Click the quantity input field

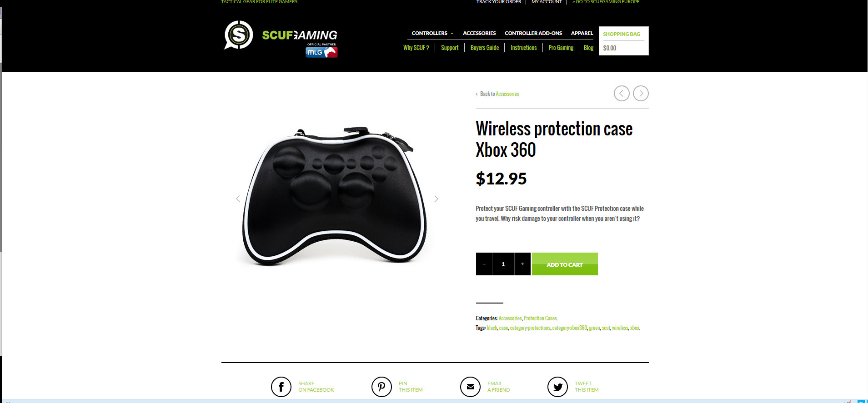(x=503, y=264)
